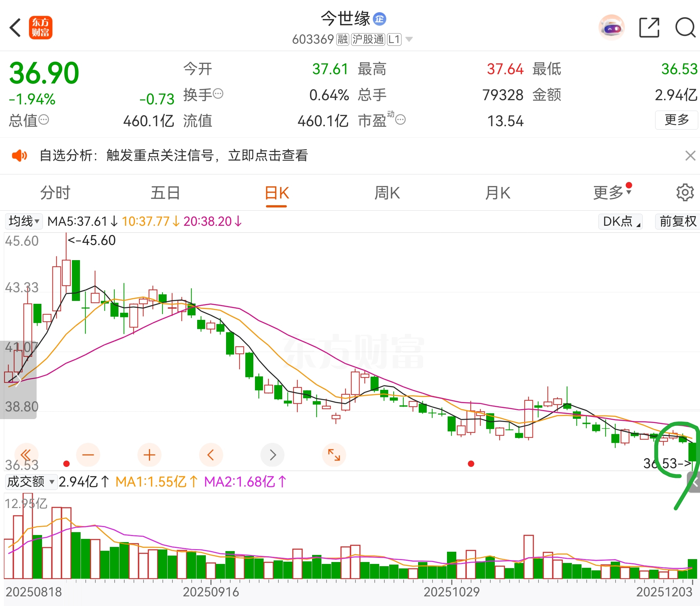
Task: Zoom out chart with minus button
Action: 88,455
